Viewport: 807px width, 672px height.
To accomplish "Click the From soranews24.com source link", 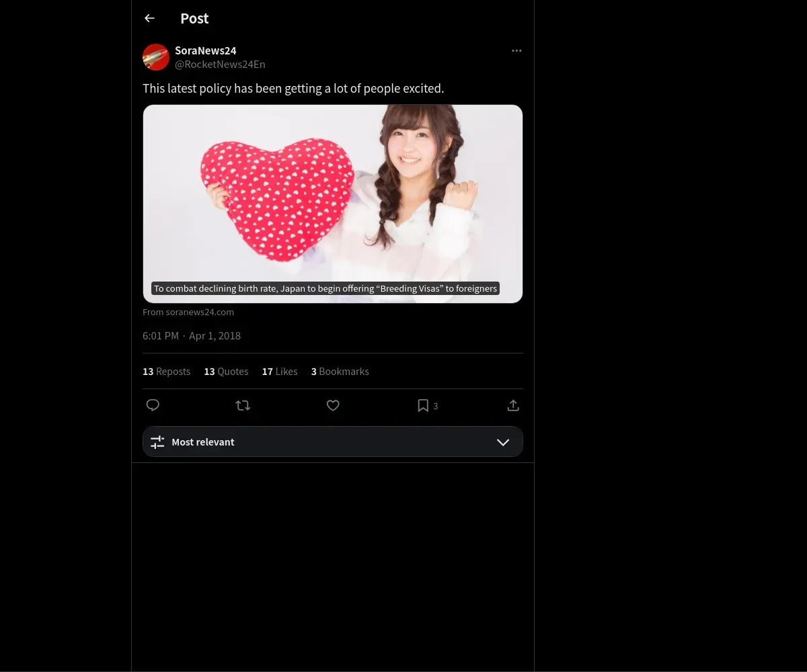I will (x=188, y=312).
